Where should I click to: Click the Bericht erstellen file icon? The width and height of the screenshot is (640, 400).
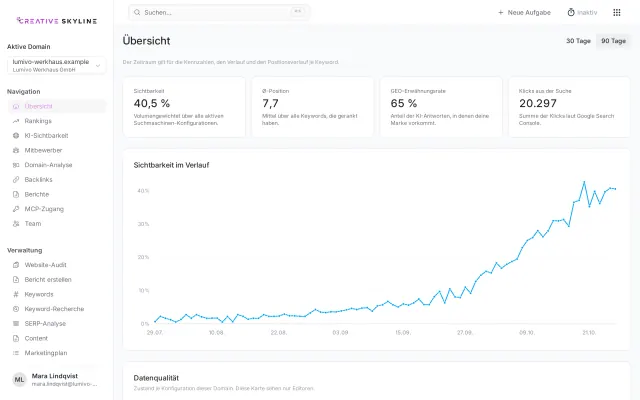click(16, 280)
